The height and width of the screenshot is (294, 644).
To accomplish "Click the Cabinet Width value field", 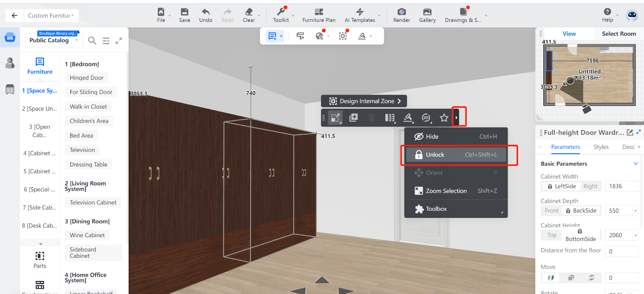I will (x=621, y=186).
